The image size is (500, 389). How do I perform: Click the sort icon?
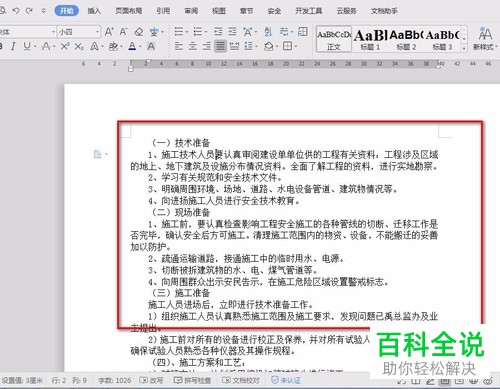[268, 32]
